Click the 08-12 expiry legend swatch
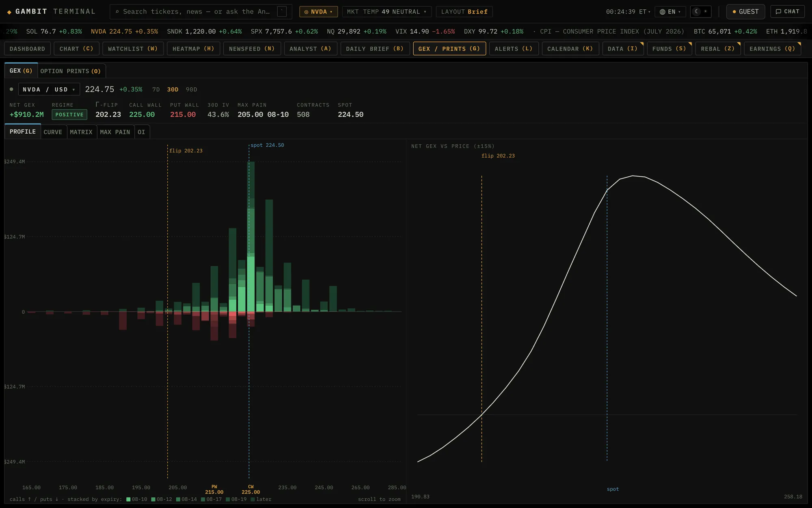Screen dimensions: 812x508 tap(153, 499)
